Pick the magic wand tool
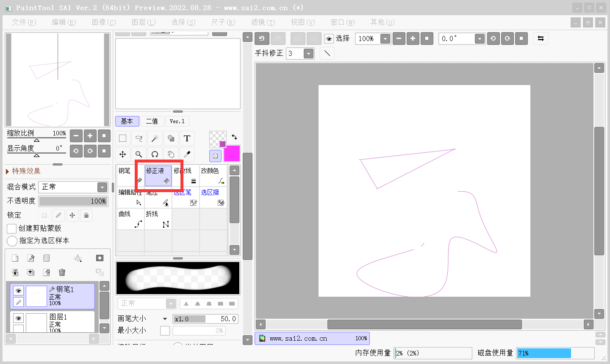This screenshot has height=364, width=610. (x=155, y=138)
